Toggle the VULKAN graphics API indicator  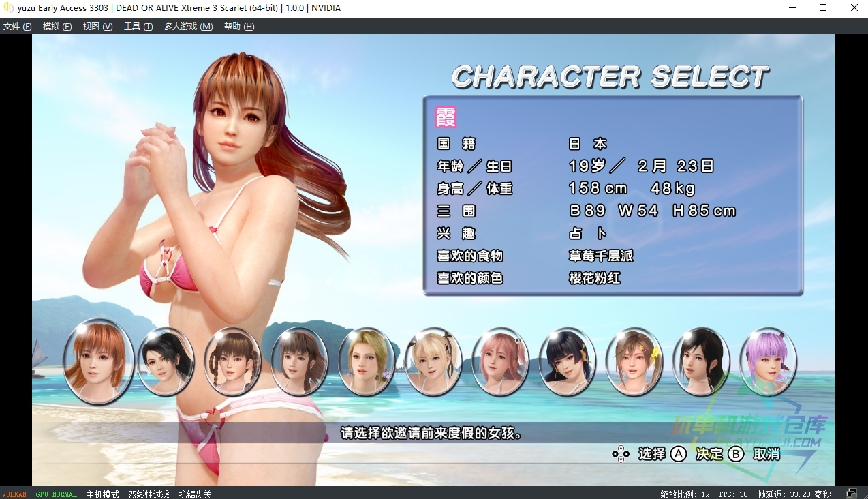click(x=14, y=494)
